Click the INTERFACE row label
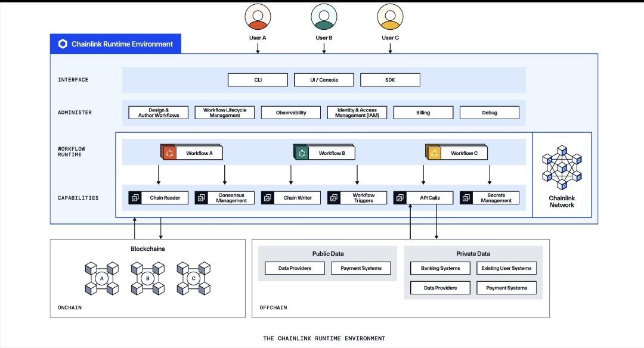 [73, 80]
